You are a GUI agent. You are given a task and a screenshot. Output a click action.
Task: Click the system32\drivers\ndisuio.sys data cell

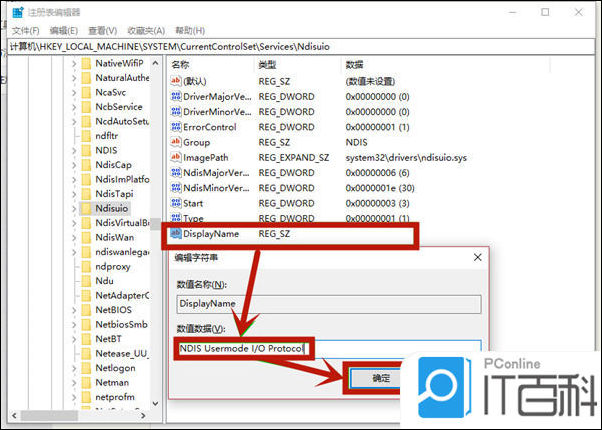coord(406,157)
